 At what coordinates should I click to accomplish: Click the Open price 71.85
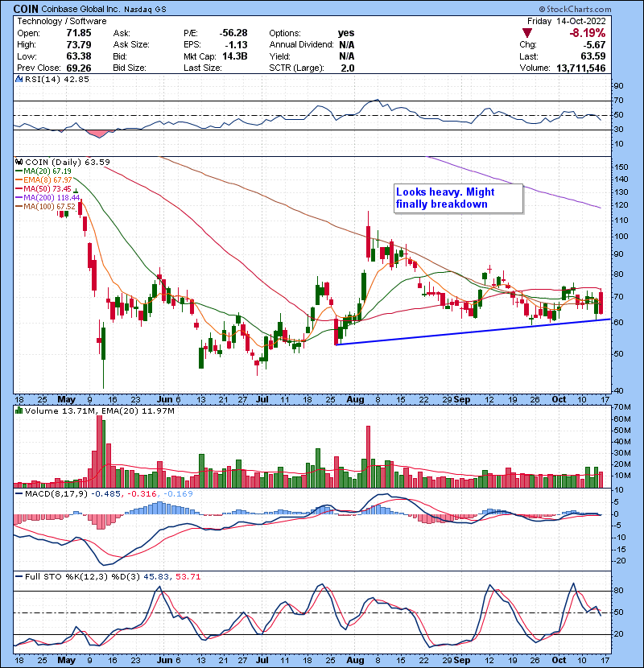pyautogui.click(x=79, y=33)
